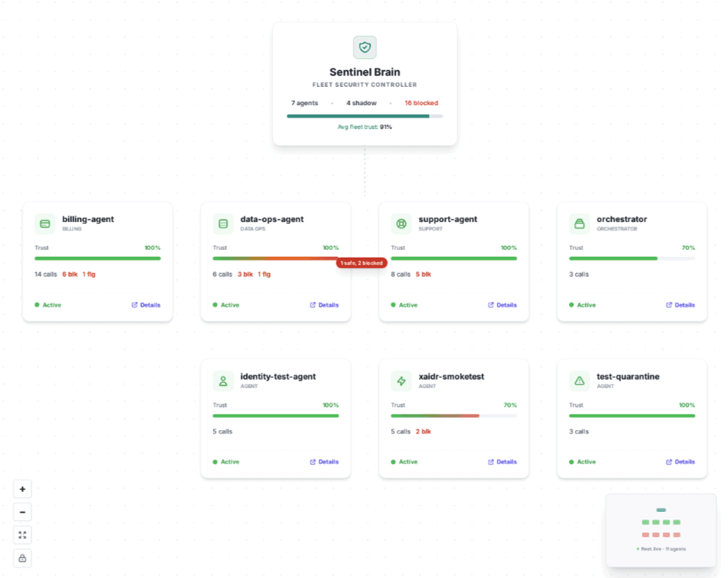Click '6 blk' on billing-agent card
728x578 pixels.
(70, 274)
